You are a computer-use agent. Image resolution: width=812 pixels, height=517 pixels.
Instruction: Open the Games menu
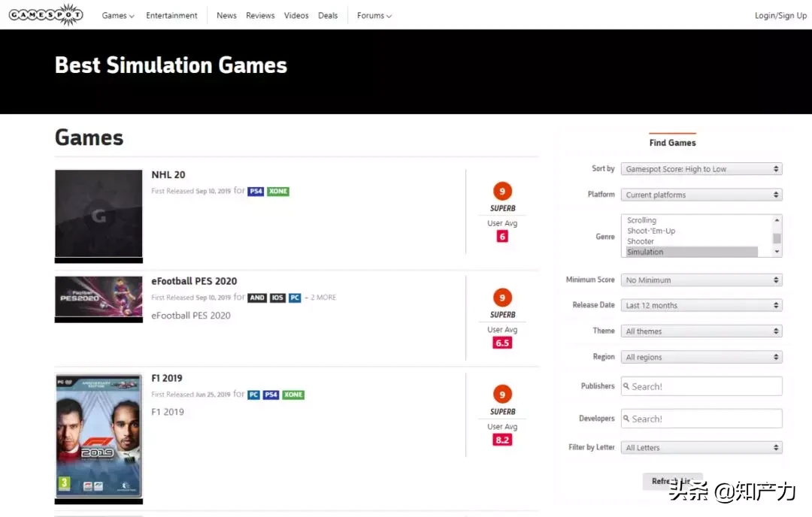118,16
